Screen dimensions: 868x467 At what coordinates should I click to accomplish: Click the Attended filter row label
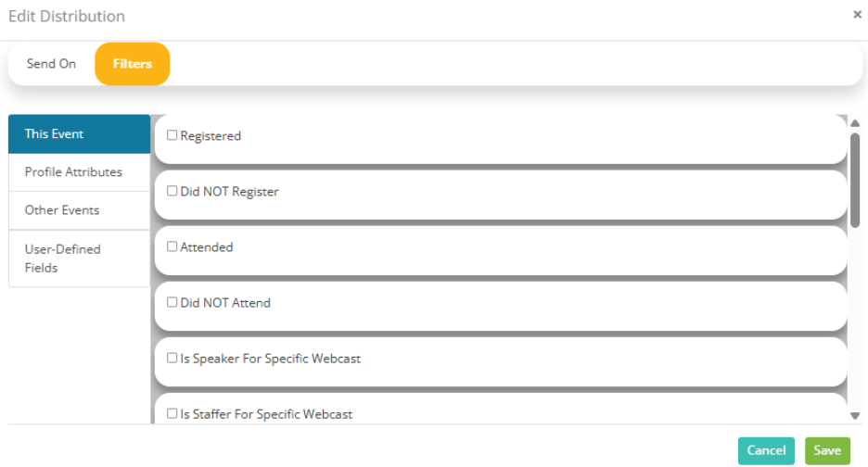point(207,247)
